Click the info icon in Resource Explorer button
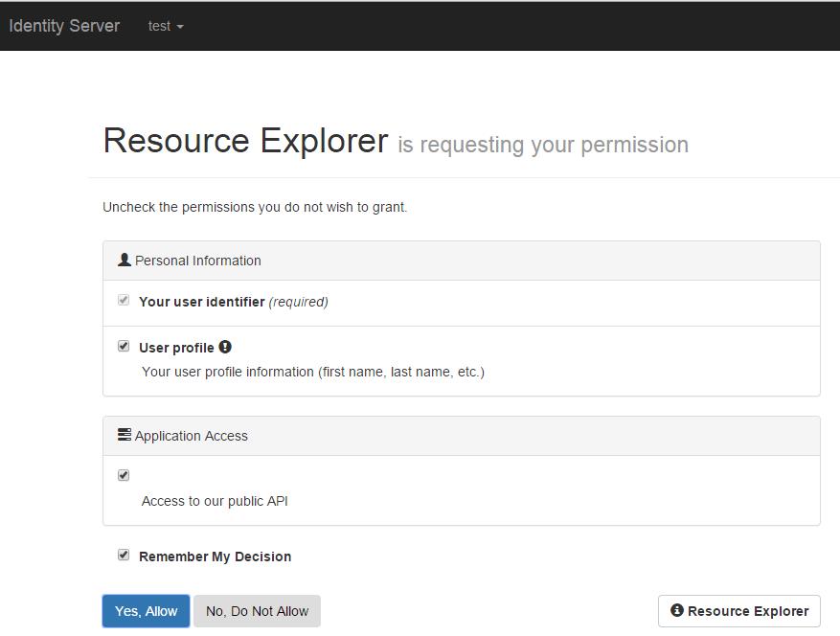The image size is (840, 636). coord(677,610)
